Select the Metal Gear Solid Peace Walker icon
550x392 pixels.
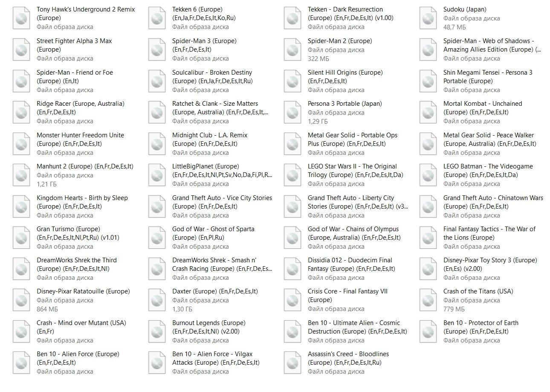pos(428,144)
